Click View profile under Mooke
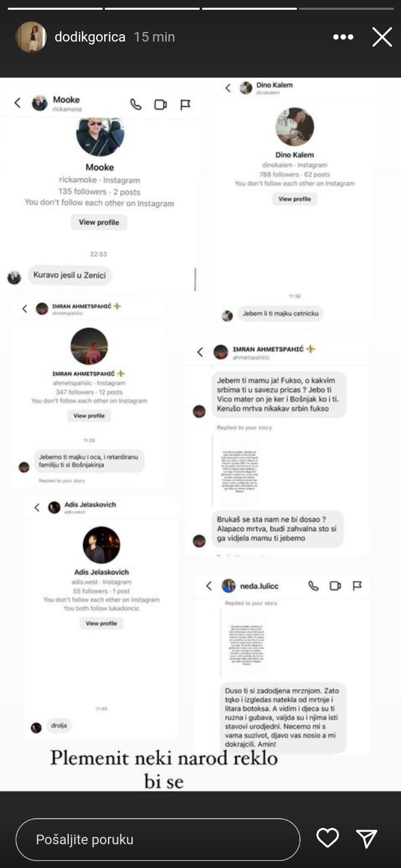The image size is (401, 868). [99, 222]
